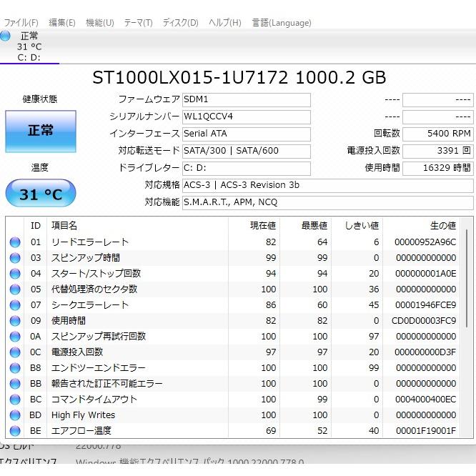
Task: Select the 報告された訂正不可能エラー attribute name
Action: (x=107, y=384)
